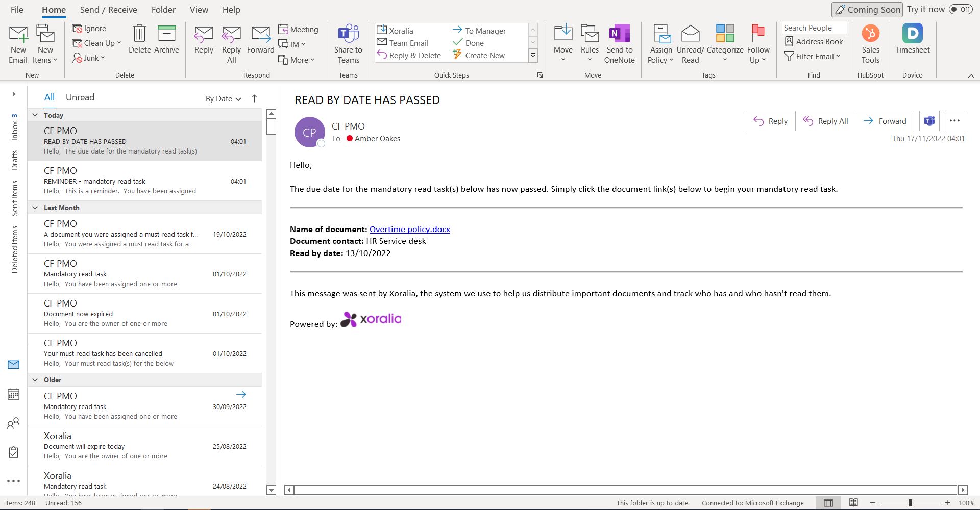Open Categorize color menu

pos(725,44)
